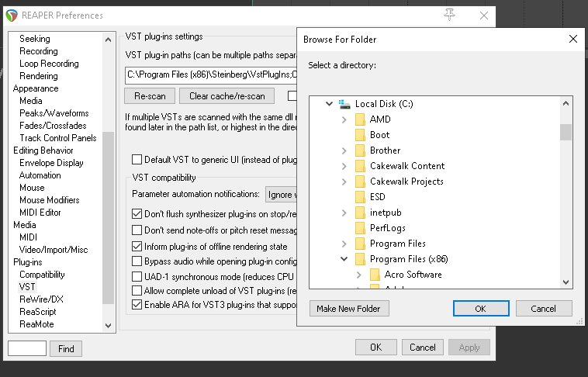This screenshot has width=588, height=377.
Task: Expand the AMD folder node
Action: point(344,119)
